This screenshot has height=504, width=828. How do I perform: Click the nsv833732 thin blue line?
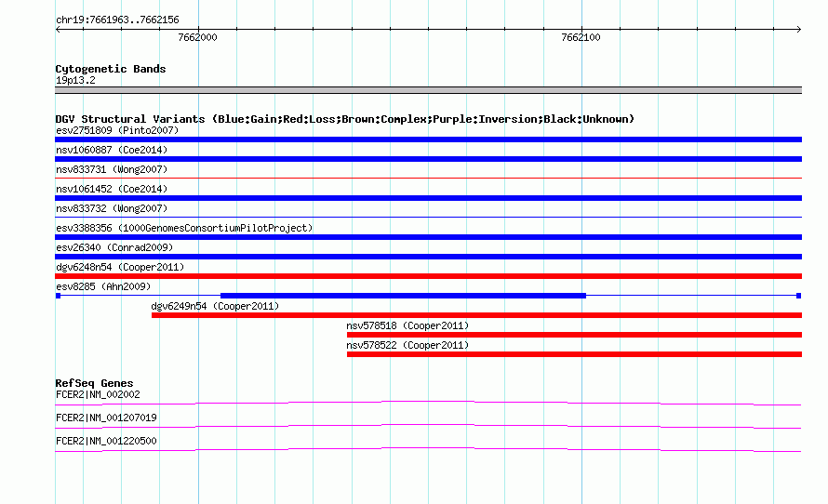(x=428, y=218)
